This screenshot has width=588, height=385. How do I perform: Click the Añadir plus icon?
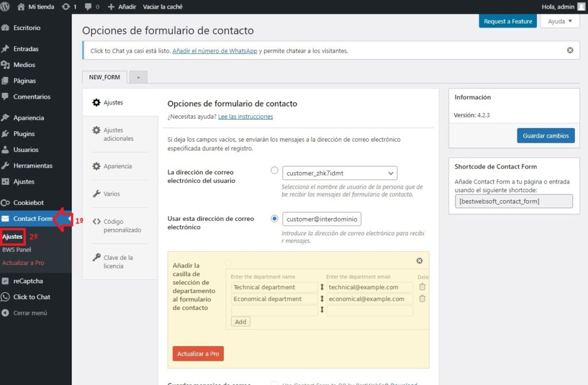tap(111, 7)
